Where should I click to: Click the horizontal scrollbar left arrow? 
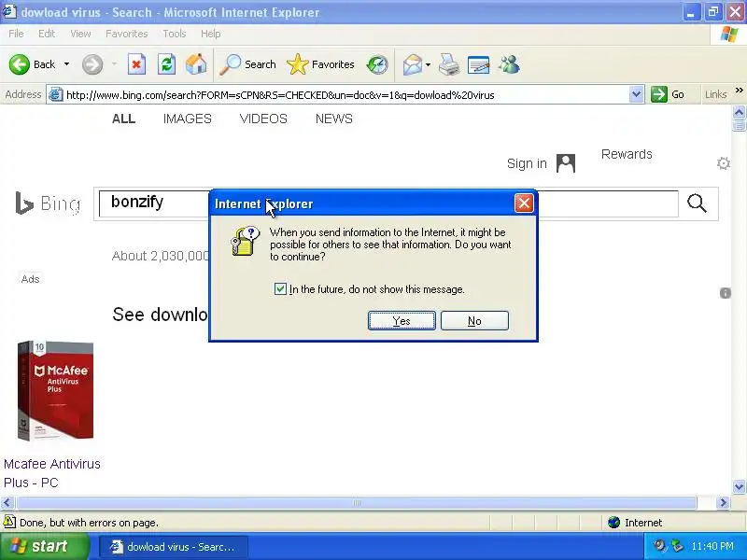click(x=7, y=502)
